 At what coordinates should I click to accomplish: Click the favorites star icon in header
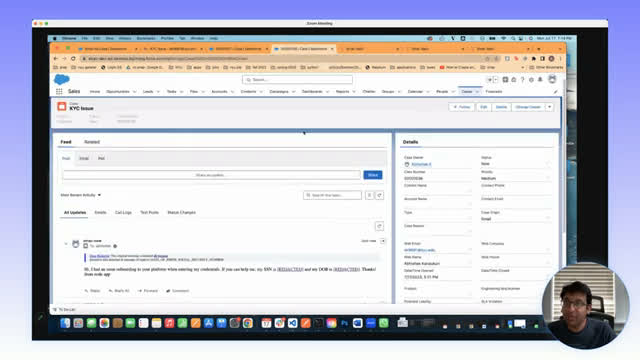pos(489,80)
